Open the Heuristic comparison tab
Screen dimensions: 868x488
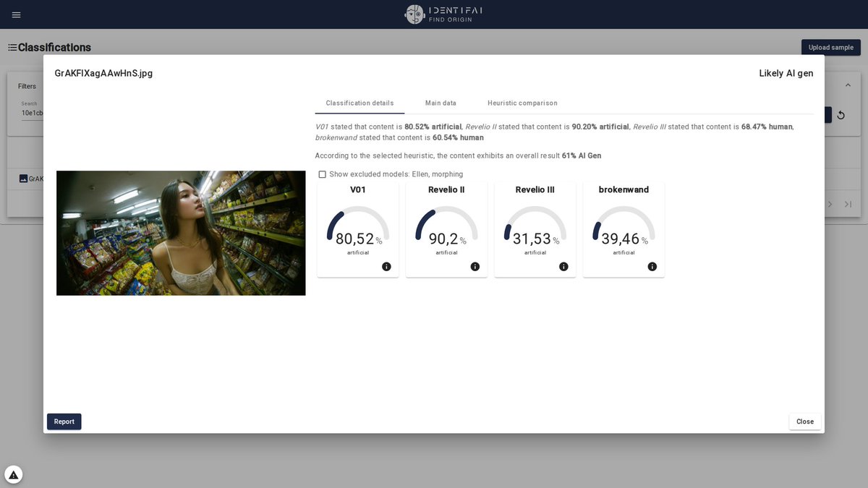pyautogui.click(x=522, y=103)
